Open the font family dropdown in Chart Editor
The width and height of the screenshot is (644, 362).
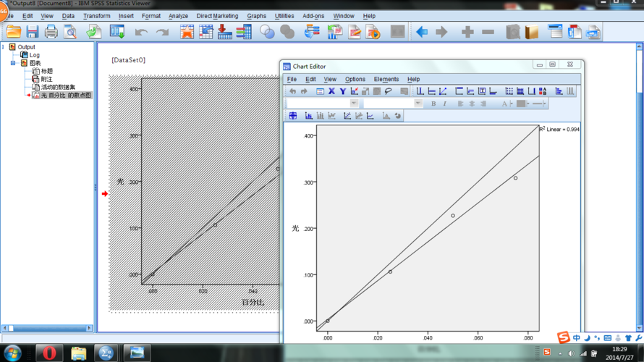(x=354, y=104)
